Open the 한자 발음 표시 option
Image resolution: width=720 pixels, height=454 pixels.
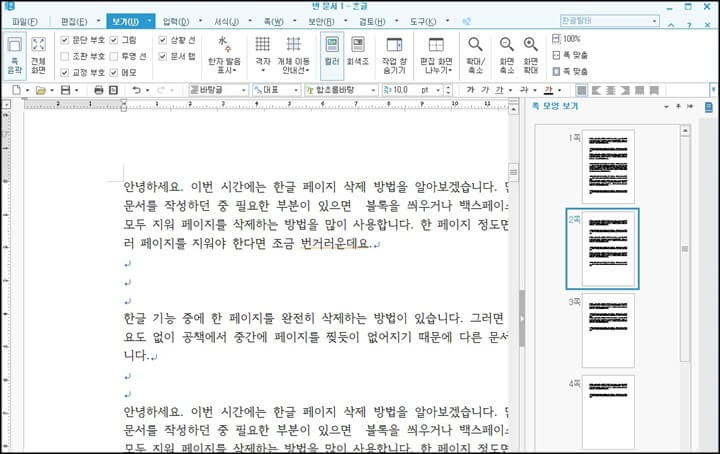[x=224, y=56]
